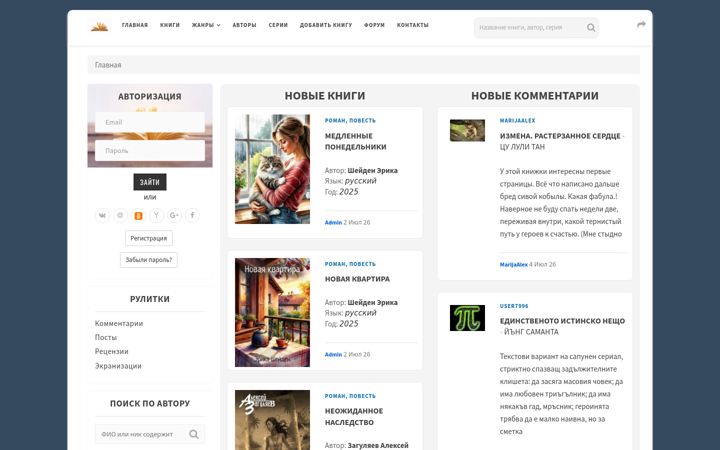Log in with the Facebook icon
Image resolution: width=720 pixels, height=450 pixels.
[x=192, y=215]
